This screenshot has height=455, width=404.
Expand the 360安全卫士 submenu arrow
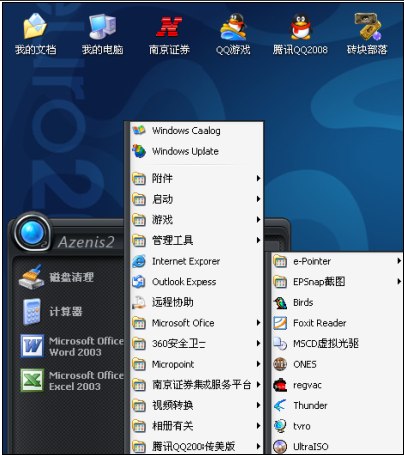click(x=258, y=344)
